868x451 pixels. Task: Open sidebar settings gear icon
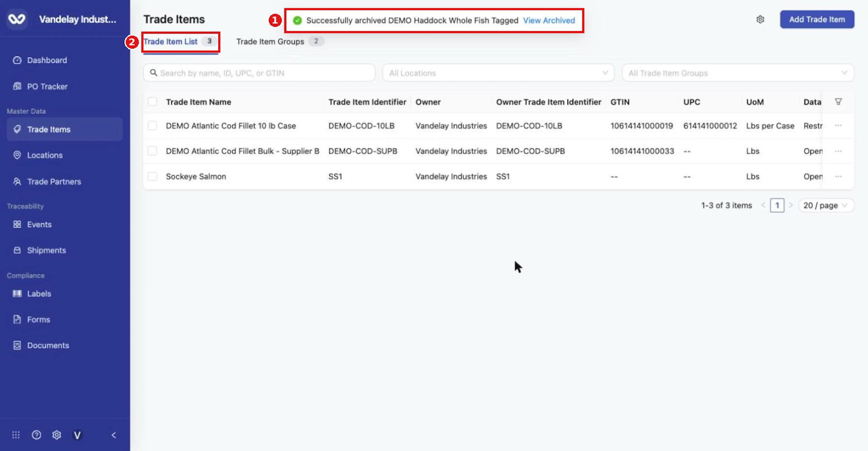click(57, 435)
